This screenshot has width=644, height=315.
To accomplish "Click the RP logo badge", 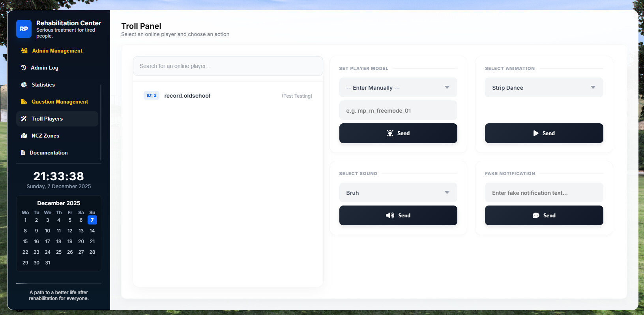I will click(x=24, y=29).
